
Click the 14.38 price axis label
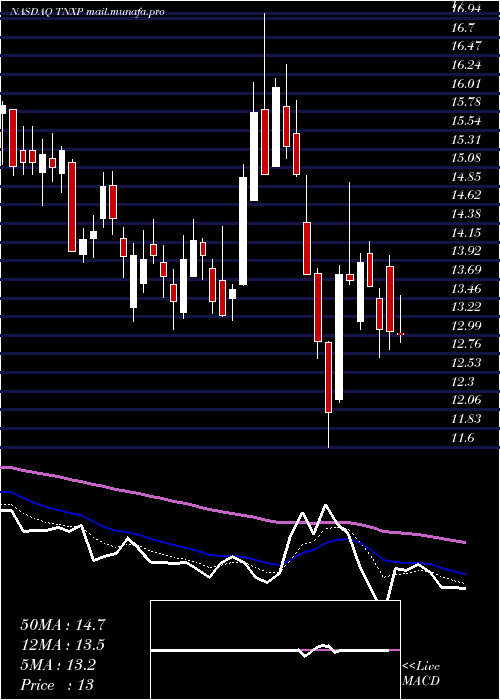(x=467, y=214)
